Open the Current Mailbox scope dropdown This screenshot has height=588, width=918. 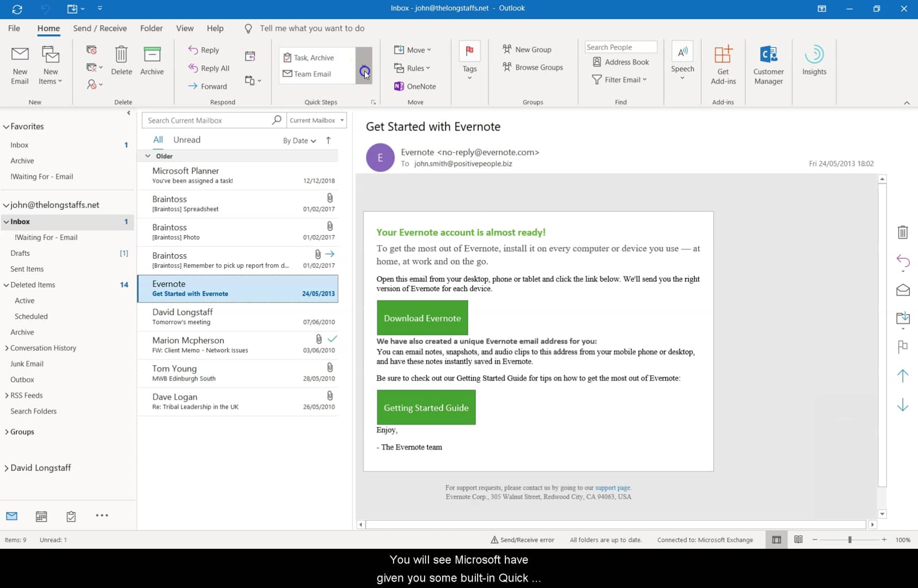(x=316, y=120)
